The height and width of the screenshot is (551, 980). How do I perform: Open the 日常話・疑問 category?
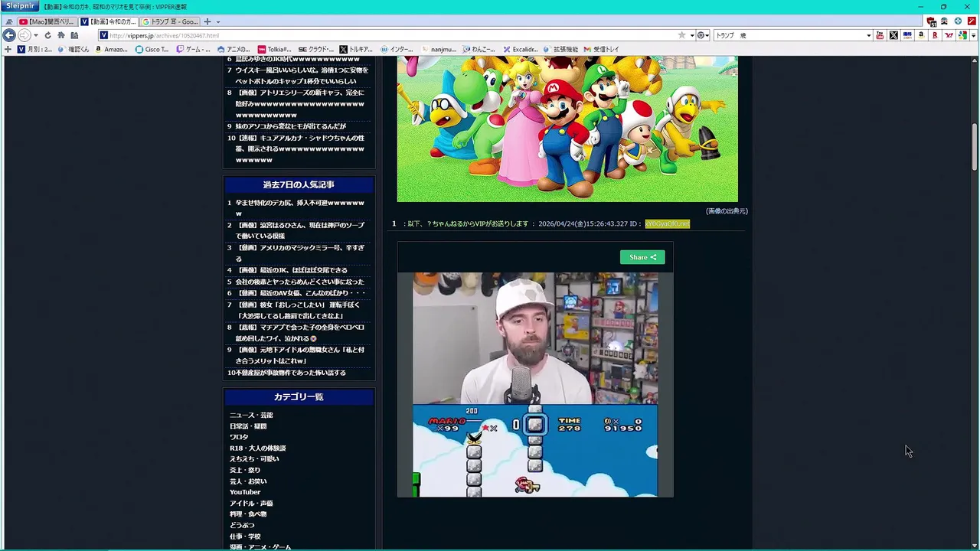[x=248, y=426]
